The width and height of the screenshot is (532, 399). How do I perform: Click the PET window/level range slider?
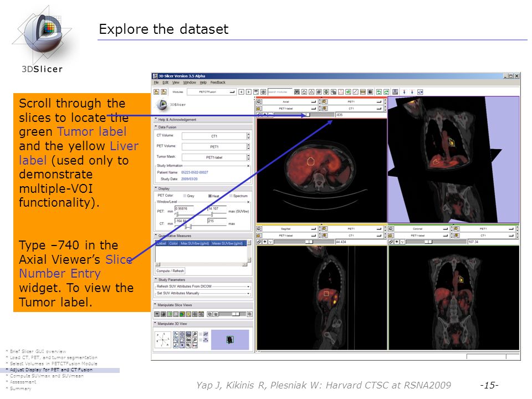(x=201, y=214)
